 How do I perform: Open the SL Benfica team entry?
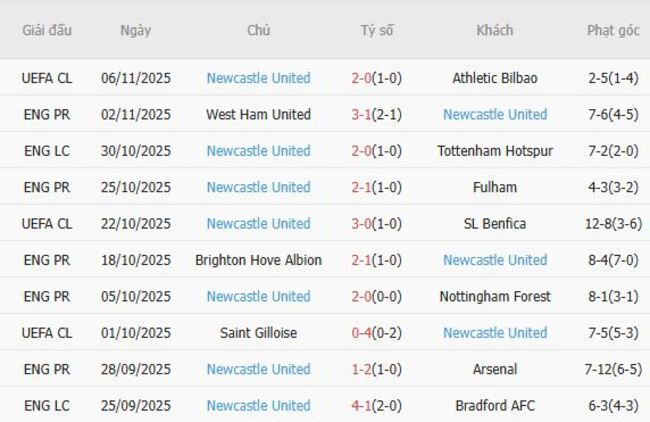tap(494, 223)
